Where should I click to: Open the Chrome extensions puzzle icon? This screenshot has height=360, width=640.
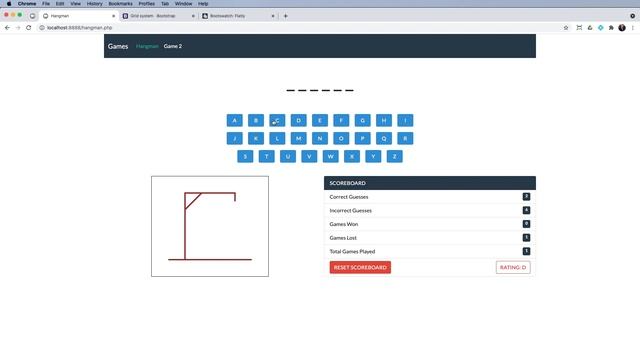click(611, 28)
